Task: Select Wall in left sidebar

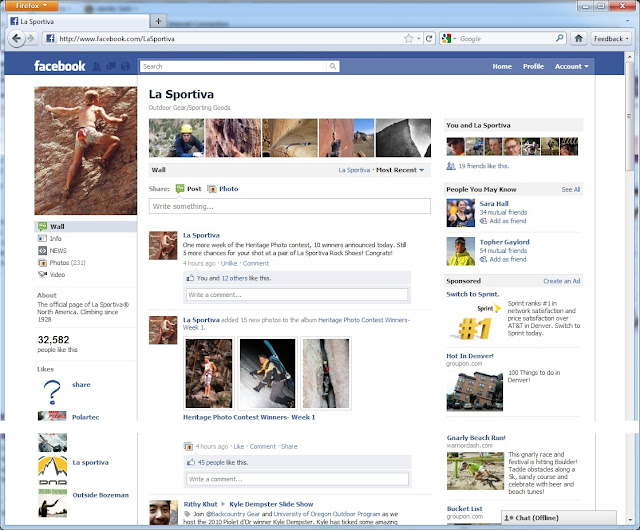Action: pyautogui.click(x=86, y=226)
